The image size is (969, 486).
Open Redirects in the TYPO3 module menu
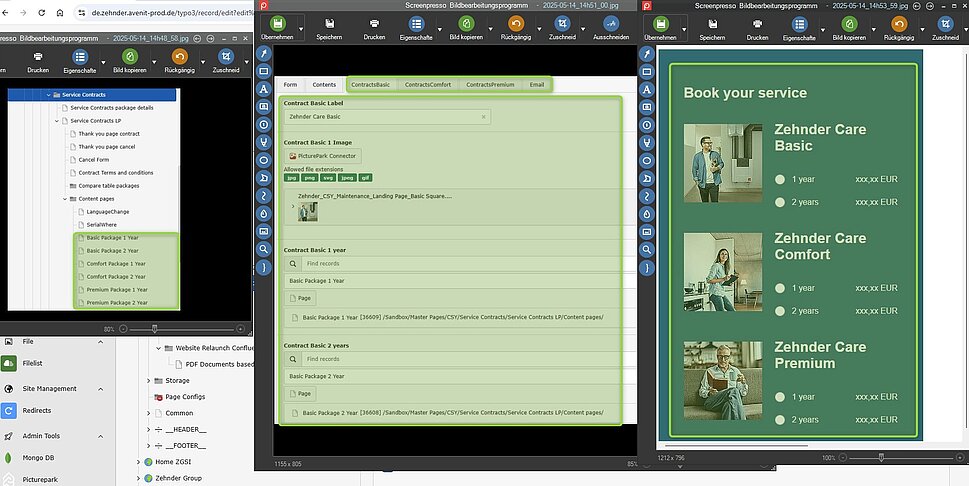click(37, 410)
